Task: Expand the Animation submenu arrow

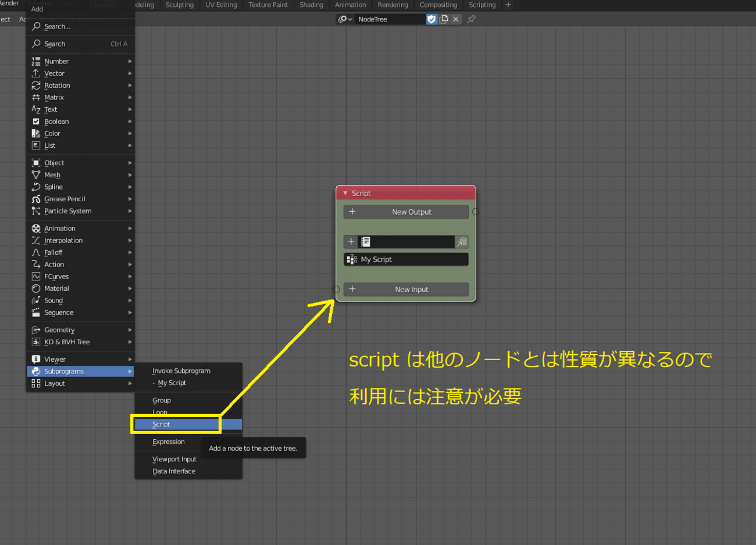Action: [130, 229]
